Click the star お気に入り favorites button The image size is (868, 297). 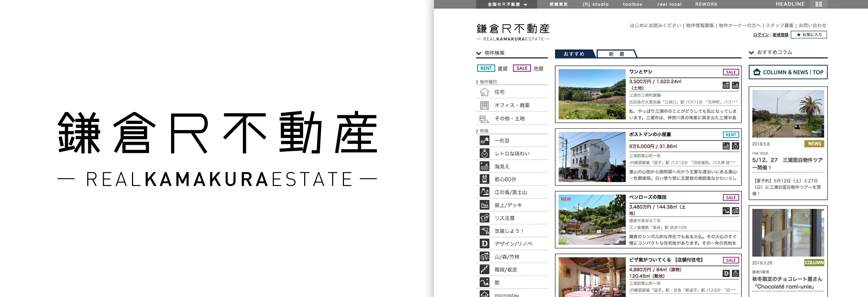tap(809, 35)
